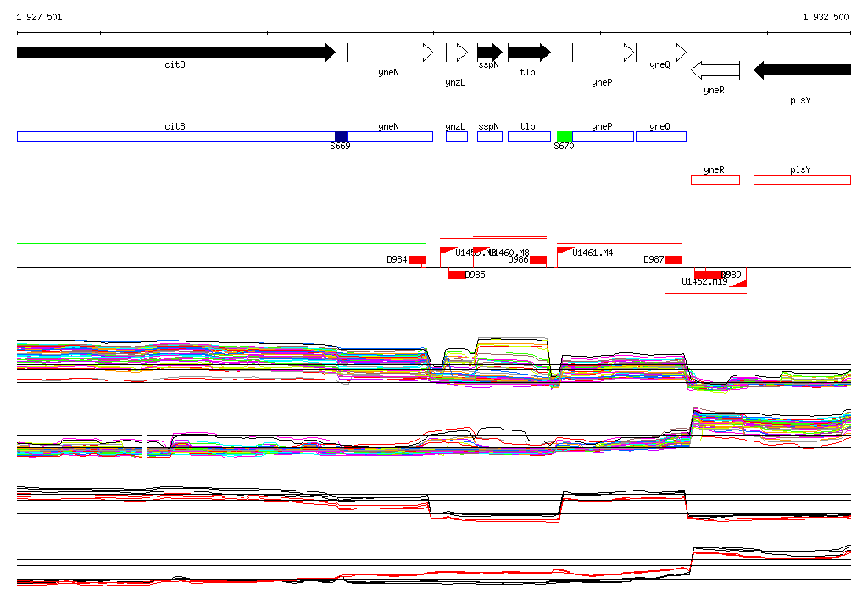The image size is (868, 605).
Task: Click the yneR label above the red box
Action: [x=714, y=170]
